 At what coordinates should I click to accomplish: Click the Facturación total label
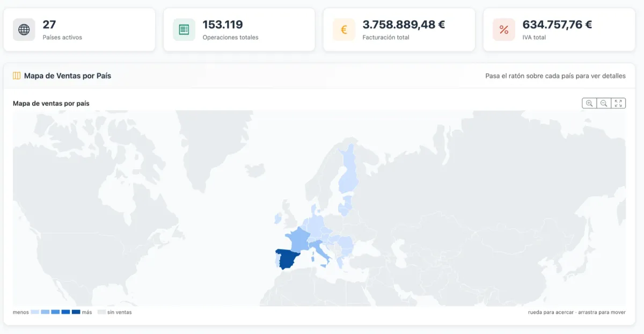[x=386, y=38]
